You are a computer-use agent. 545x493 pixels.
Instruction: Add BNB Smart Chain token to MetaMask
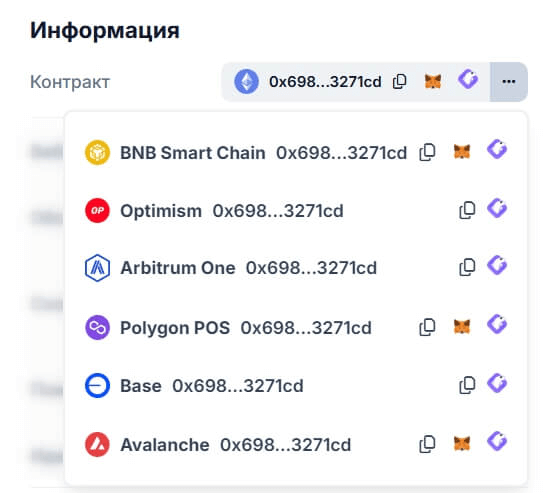coord(462,152)
